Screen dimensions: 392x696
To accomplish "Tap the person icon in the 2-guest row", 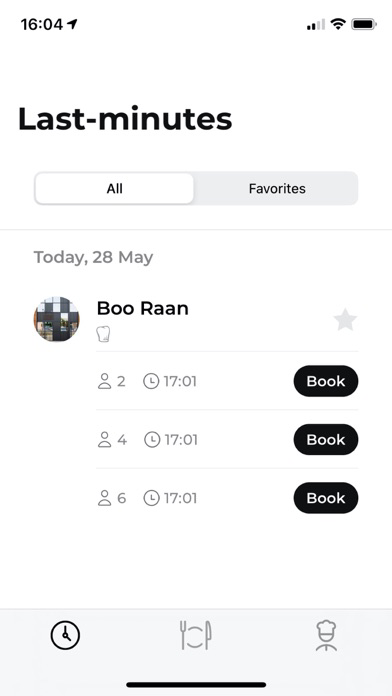I will tap(104, 381).
